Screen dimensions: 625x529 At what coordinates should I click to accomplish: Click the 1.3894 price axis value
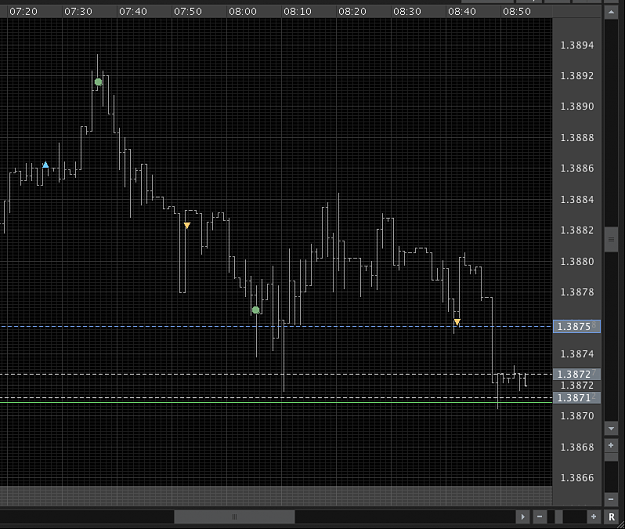click(577, 45)
